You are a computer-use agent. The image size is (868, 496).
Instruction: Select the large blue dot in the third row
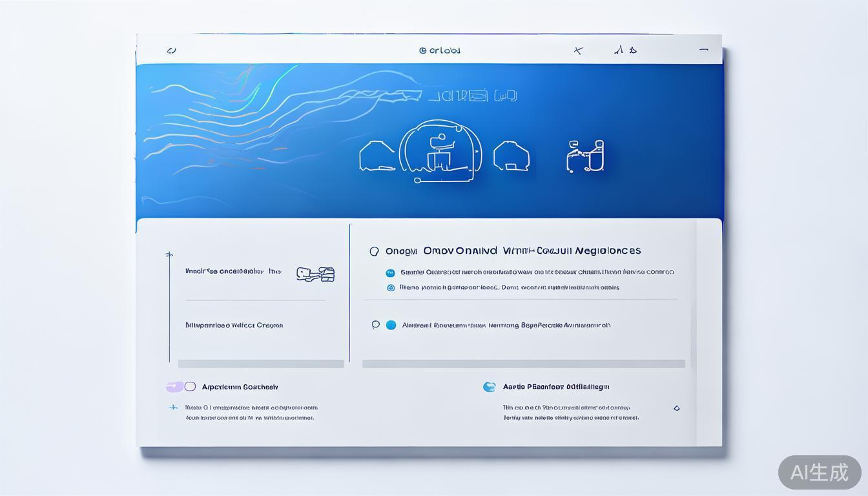point(391,325)
